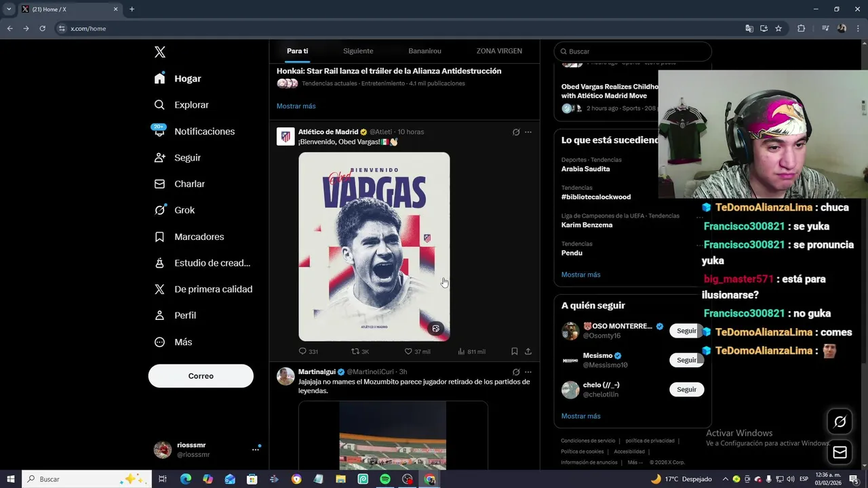This screenshot has width=868, height=488.
Task: Click the Correo post button
Action: pos(201,375)
